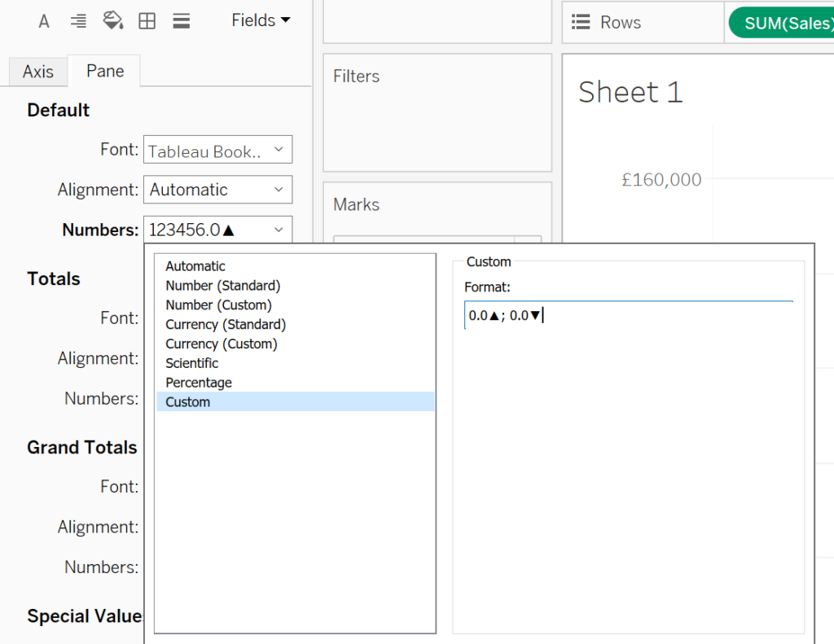Click the Rows shelf icon
834x644 pixels.
[581, 23]
